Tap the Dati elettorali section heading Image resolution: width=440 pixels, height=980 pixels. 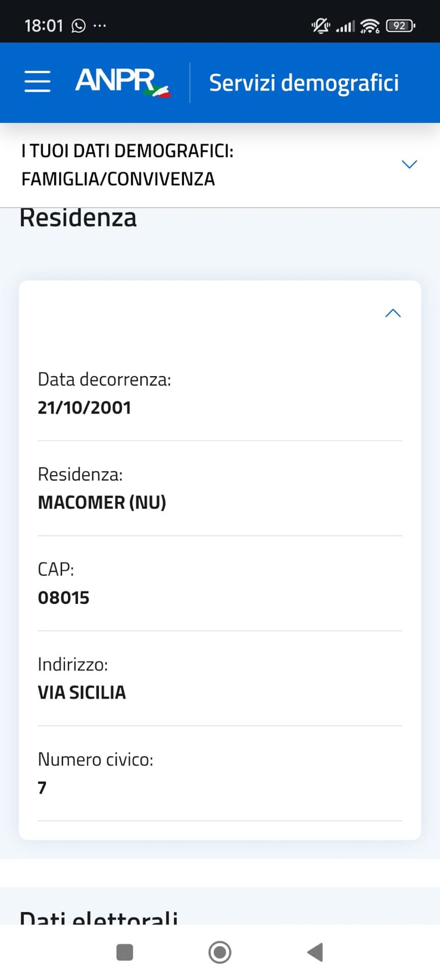coord(99,917)
